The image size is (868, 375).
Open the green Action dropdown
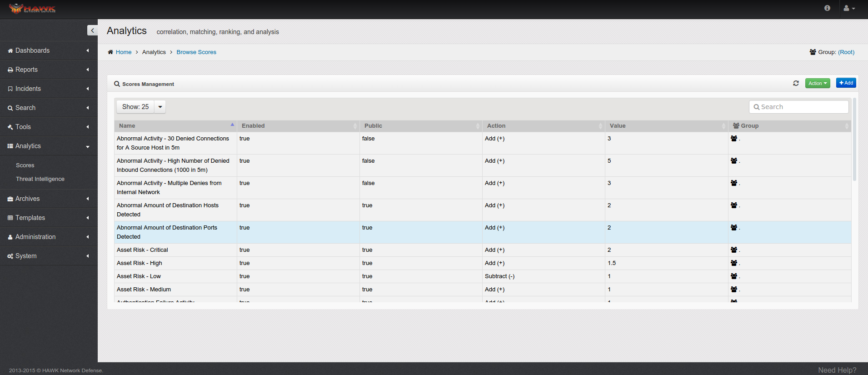point(817,83)
